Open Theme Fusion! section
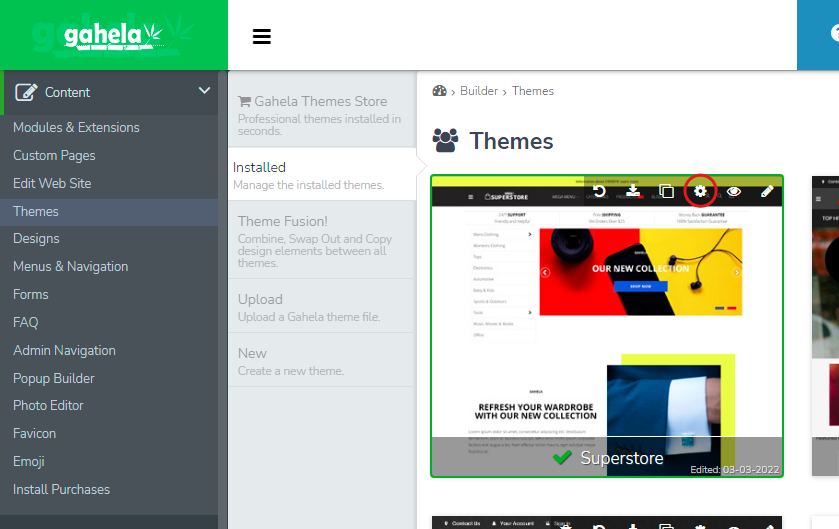 click(x=322, y=240)
